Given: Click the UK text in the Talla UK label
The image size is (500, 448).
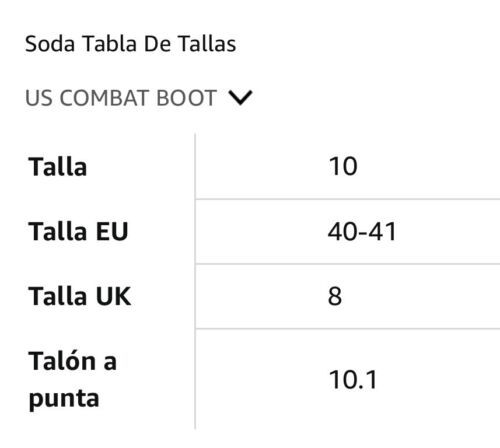Looking at the screenshot, I should coord(113,296).
